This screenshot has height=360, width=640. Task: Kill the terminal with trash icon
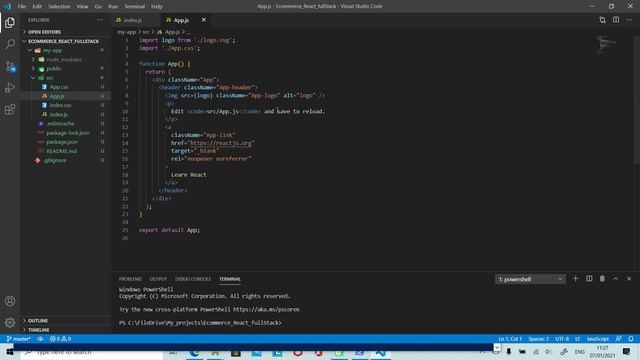[602, 279]
